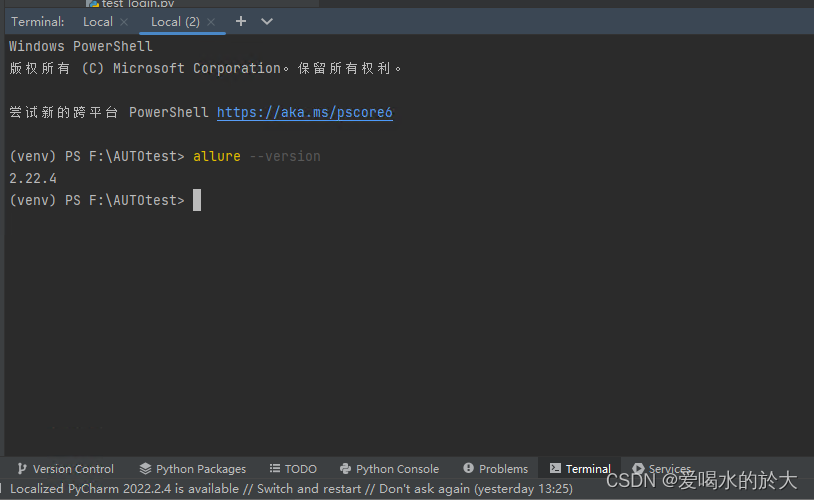
Task: Select the Local (2) terminal tab
Action: [x=175, y=22]
